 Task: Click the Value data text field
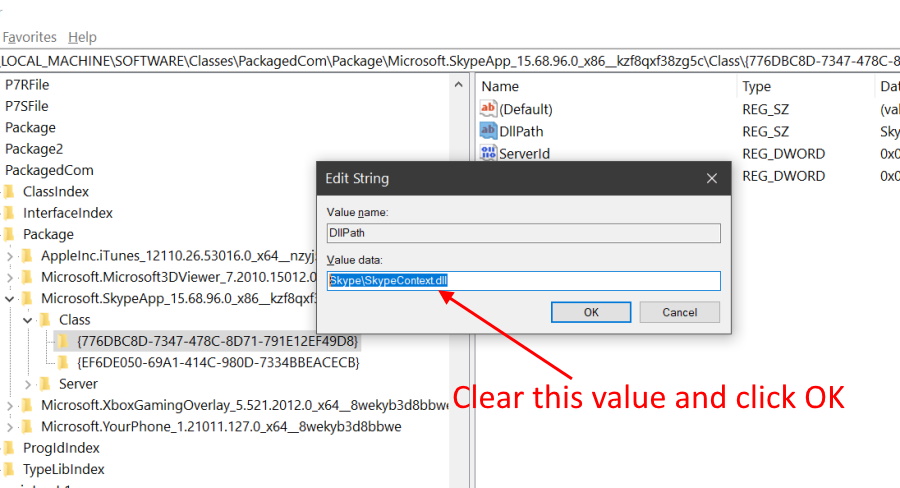tap(524, 281)
